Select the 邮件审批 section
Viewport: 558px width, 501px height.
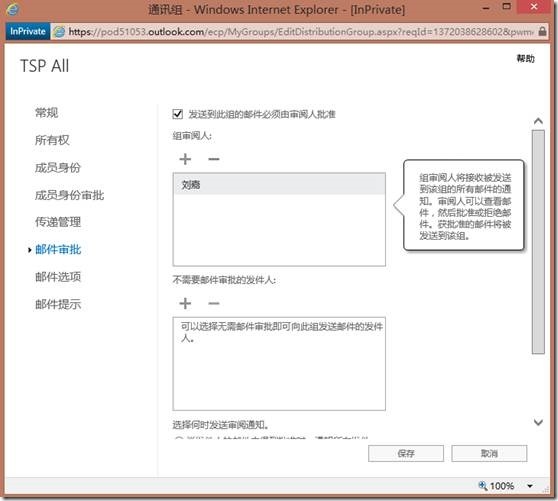click(58, 249)
